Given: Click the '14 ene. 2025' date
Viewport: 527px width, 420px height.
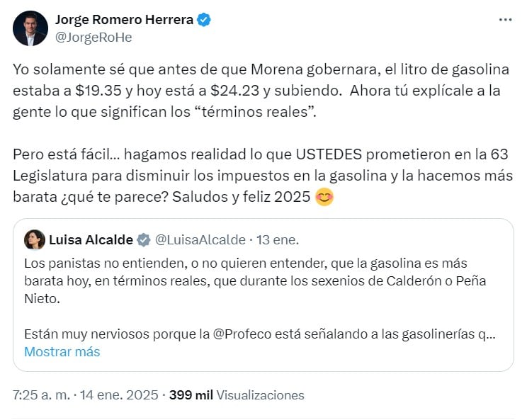Looking at the screenshot, I should coord(125,395).
